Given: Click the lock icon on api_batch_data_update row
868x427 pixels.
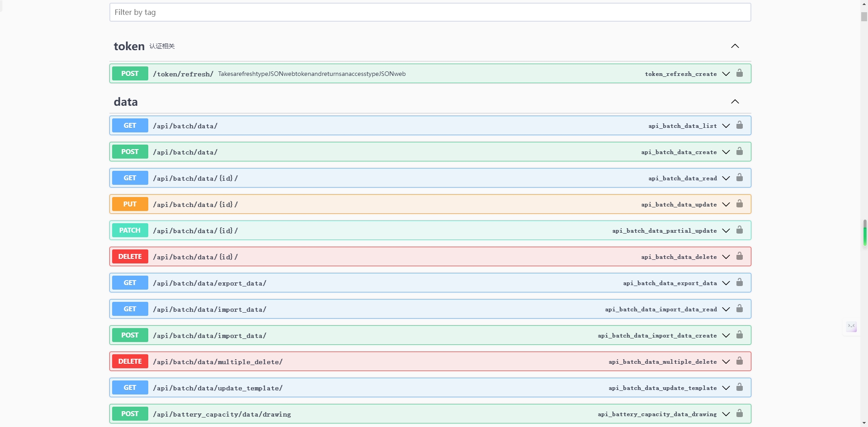Looking at the screenshot, I should [740, 203].
